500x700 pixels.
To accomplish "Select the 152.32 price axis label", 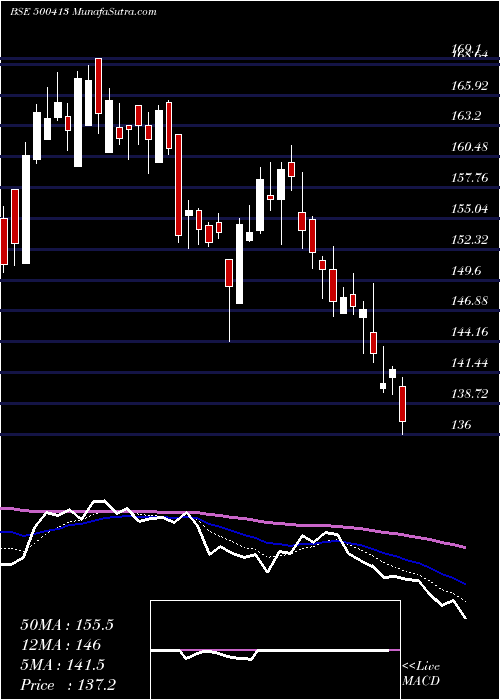I will [470, 239].
